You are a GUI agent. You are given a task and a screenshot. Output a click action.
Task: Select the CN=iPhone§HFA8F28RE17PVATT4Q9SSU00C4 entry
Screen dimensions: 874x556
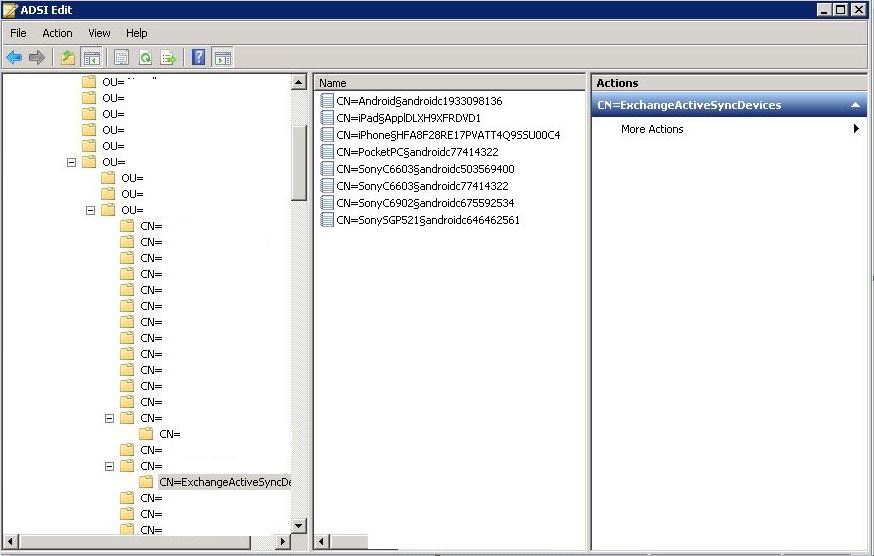(448, 135)
